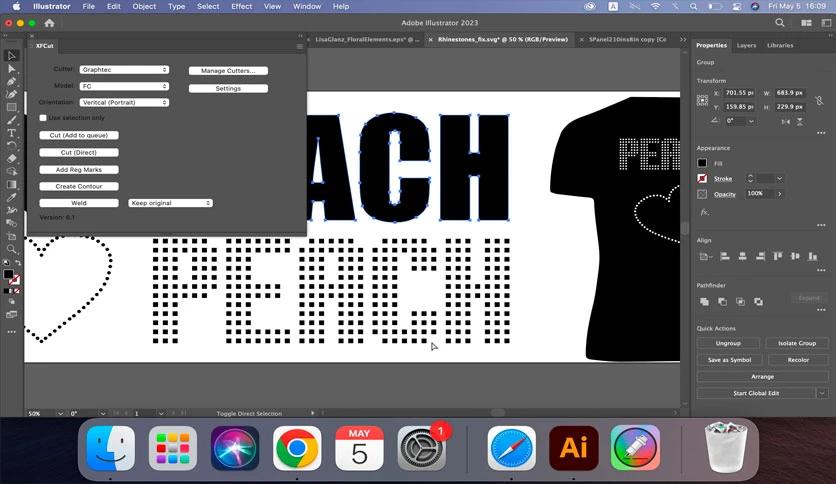This screenshot has height=484, width=836.
Task: Toggle Constrain Width and Height Proportions link
Action: point(819,100)
